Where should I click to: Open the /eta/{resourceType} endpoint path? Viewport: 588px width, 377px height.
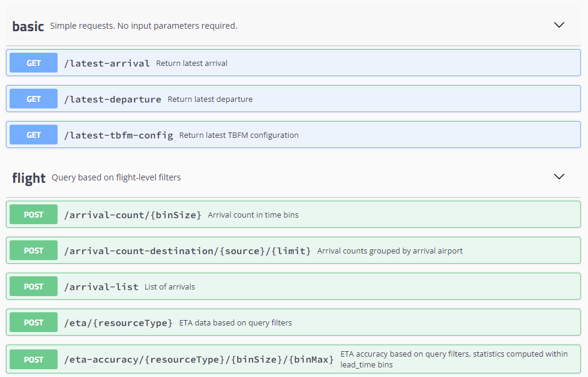[x=118, y=322]
